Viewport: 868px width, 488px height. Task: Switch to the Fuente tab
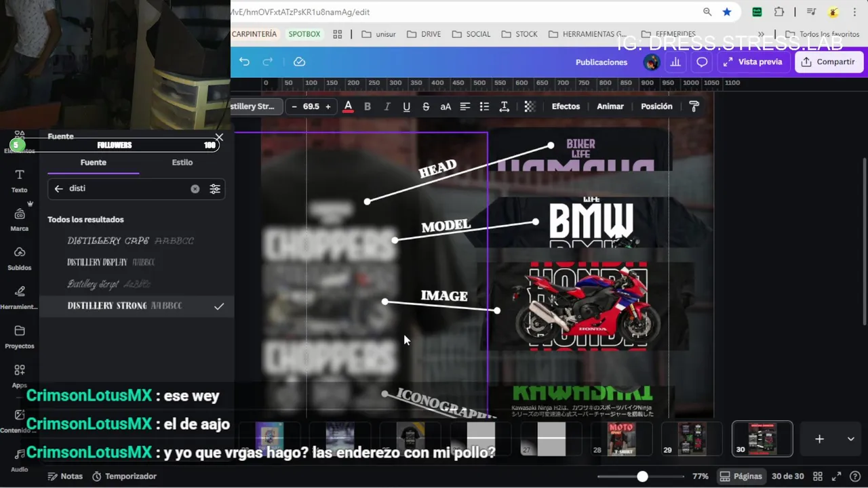pyautogui.click(x=94, y=163)
